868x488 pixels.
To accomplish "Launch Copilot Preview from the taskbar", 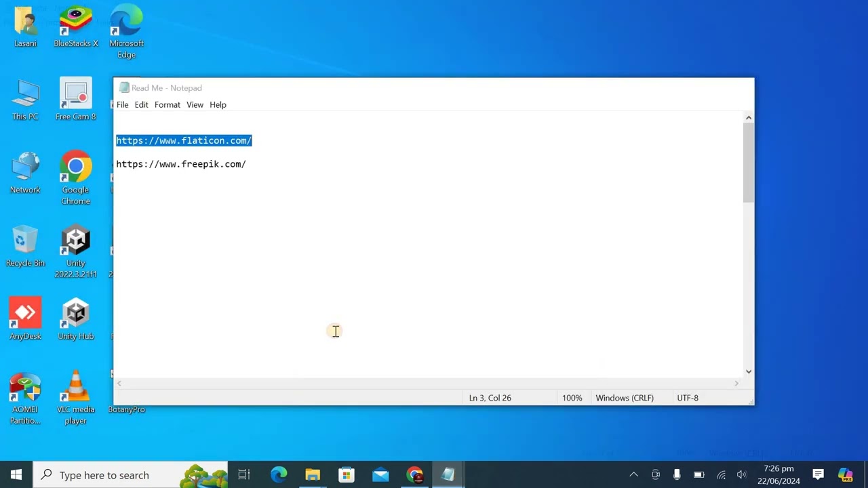I will (845, 474).
